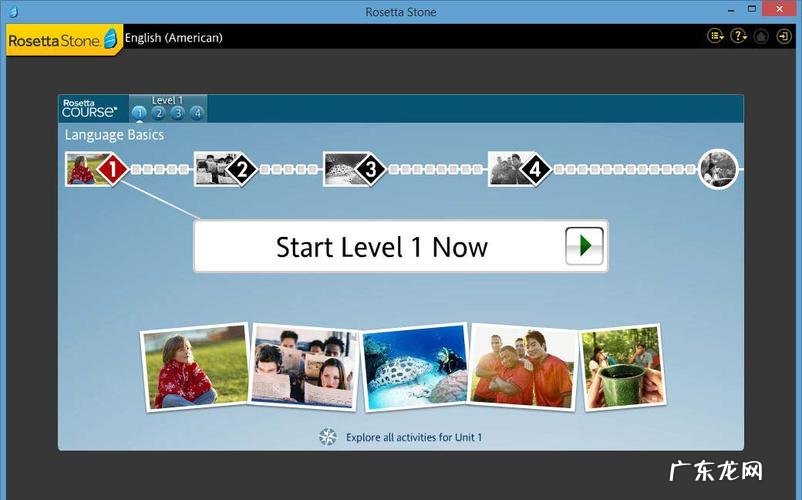
Task: Minimize the Rosetta Stone window
Action: click(731, 10)
